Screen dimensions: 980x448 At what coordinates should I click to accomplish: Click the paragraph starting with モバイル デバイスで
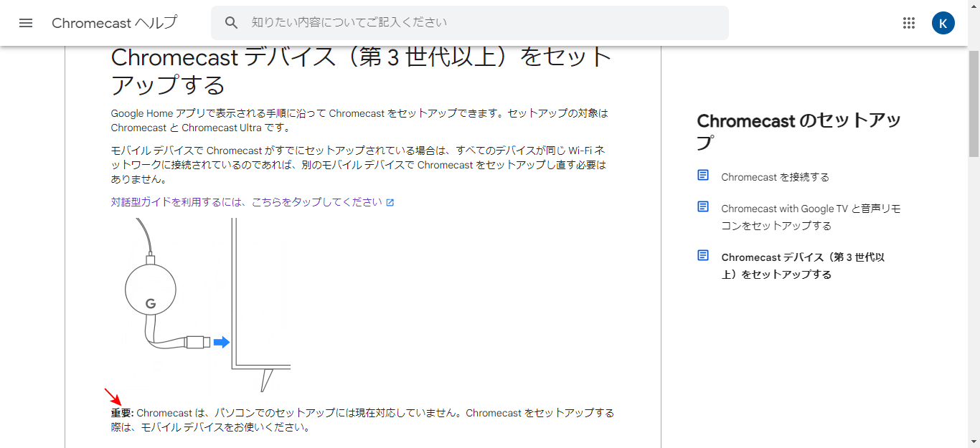pos(359,165)
